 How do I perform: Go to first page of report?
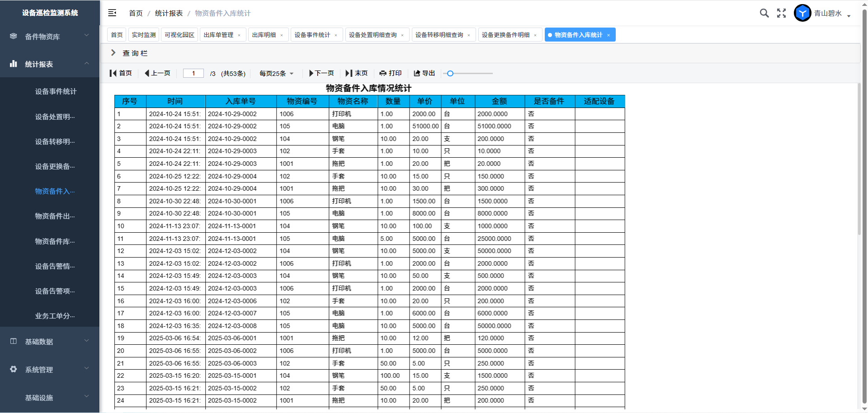pos(121,73)
